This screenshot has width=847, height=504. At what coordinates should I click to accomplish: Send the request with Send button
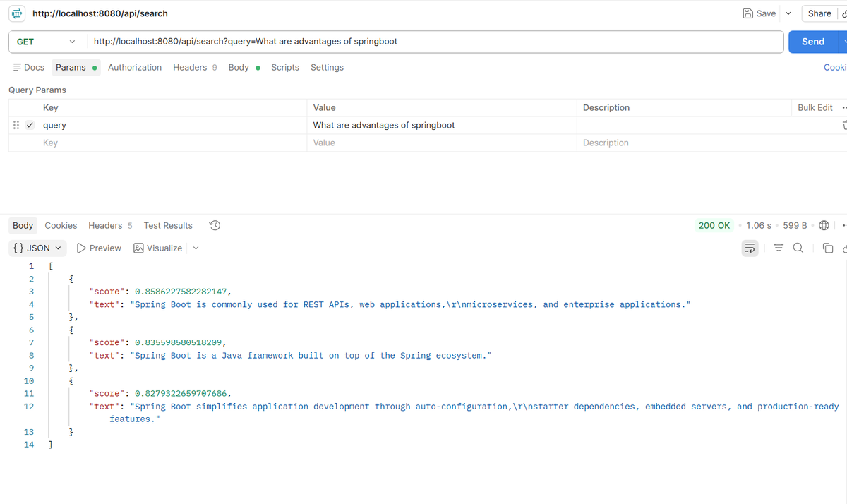[x=813, y=42]
